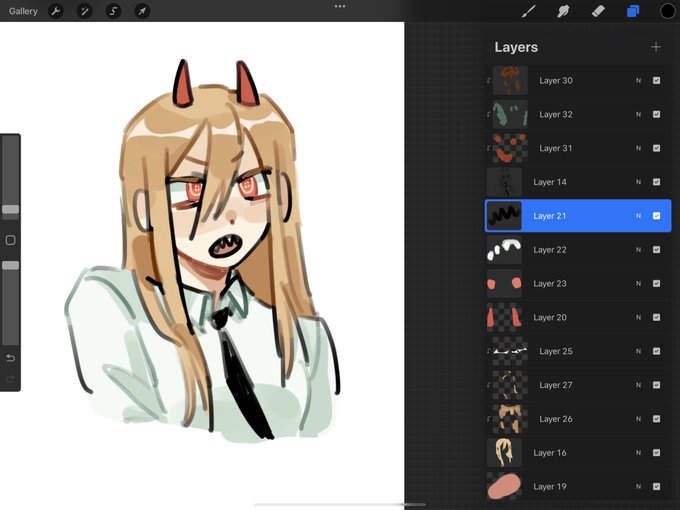Select Layer 32 green shading thumbnail
The width and height of the screenshot is (680, 510).
coord(510,114)
